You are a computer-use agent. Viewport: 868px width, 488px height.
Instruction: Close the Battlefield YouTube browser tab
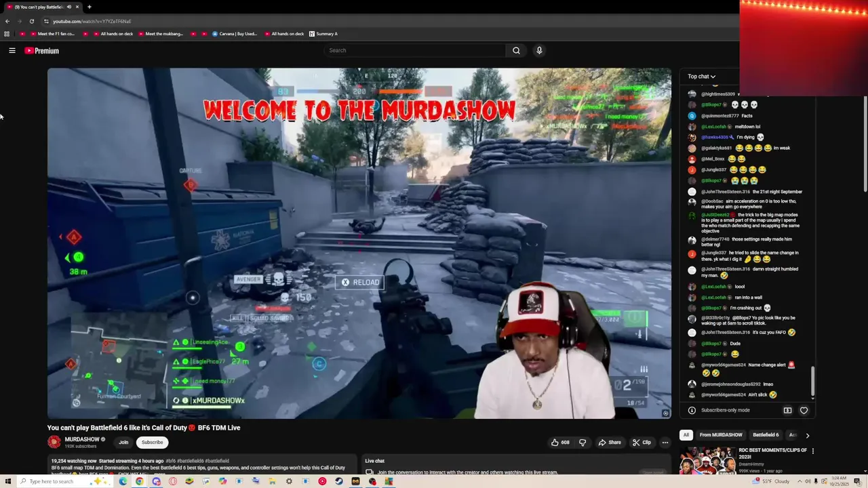coord(77,7)
